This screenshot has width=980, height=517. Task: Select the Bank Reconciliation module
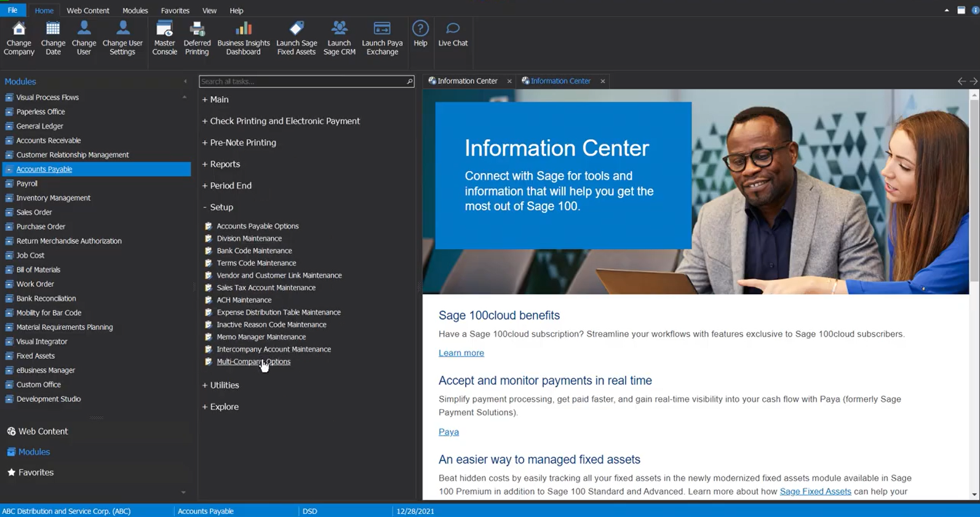(x=46, y=299)
